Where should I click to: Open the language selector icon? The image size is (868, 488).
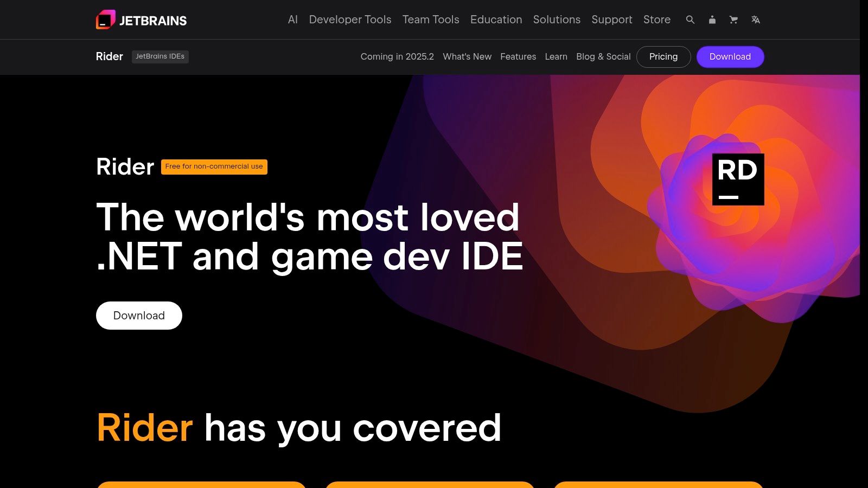point(756,20)
